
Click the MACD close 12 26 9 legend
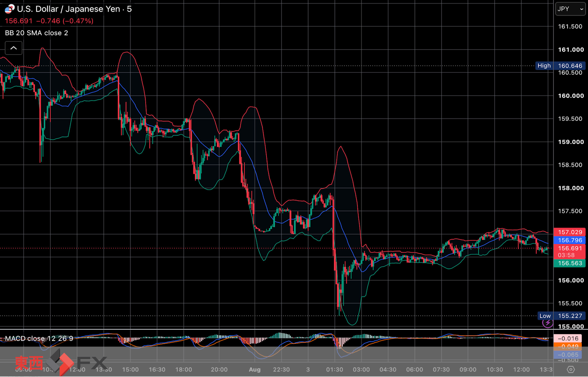click(39, 339)
